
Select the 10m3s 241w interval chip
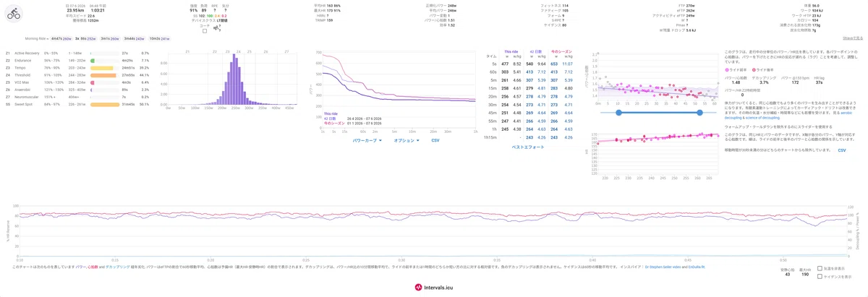point(159,38)
